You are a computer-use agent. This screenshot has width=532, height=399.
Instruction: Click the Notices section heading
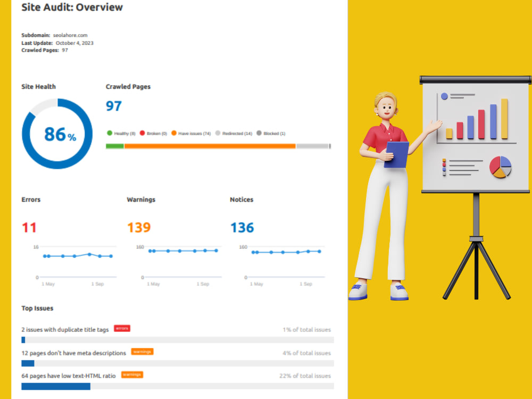pos(242,199)
